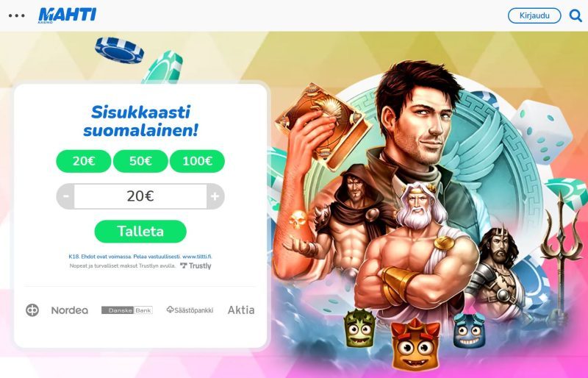Select the OP bank icon
588x378 pixels.
coord(32,310)
